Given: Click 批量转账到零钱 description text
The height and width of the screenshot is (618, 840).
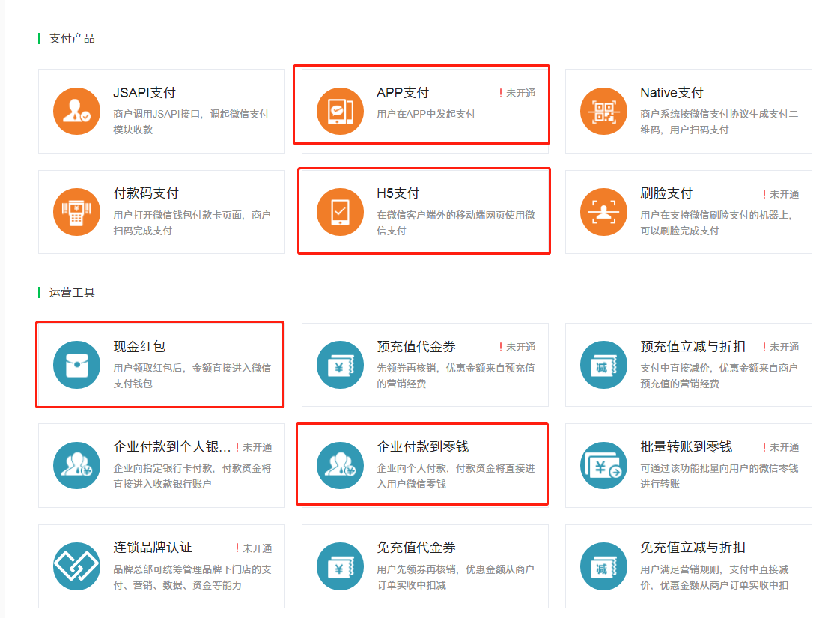Looking at the screenshot, I should pos(719,476).
